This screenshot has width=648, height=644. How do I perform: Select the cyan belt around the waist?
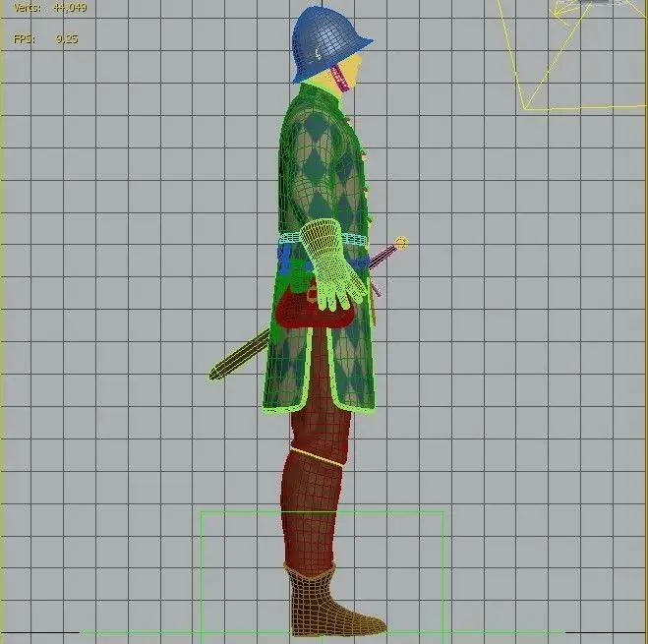[355, 239]
